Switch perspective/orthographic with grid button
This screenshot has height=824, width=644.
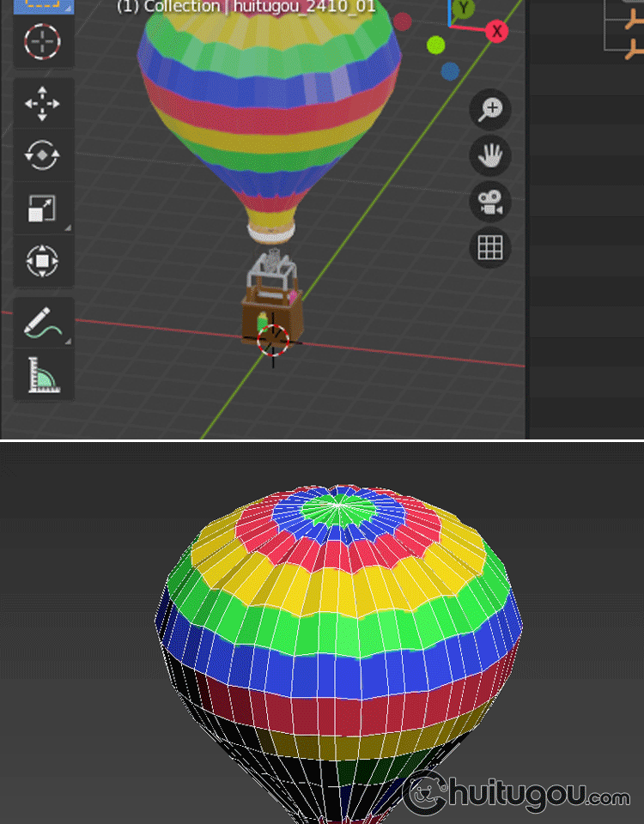[x=490, y=248]
